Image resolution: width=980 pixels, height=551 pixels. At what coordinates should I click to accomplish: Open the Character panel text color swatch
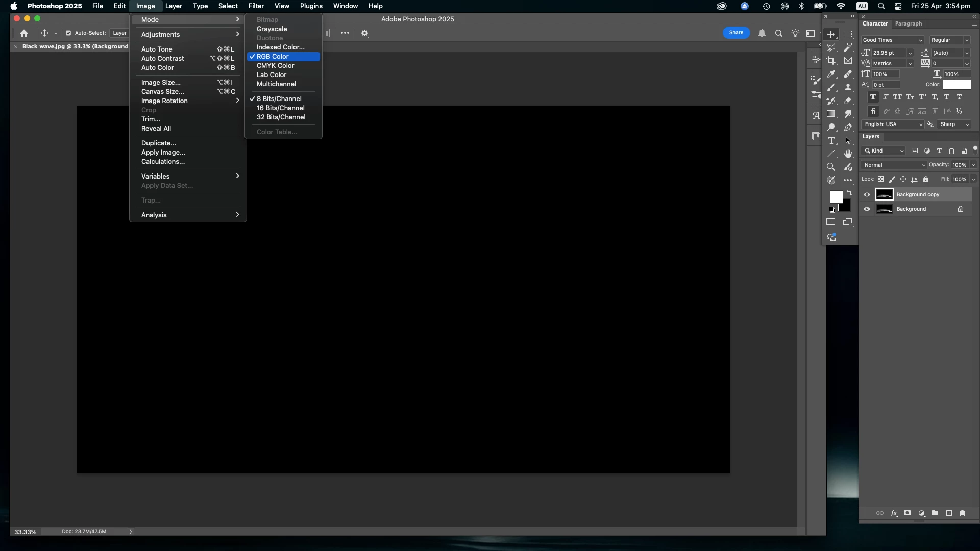957,85
